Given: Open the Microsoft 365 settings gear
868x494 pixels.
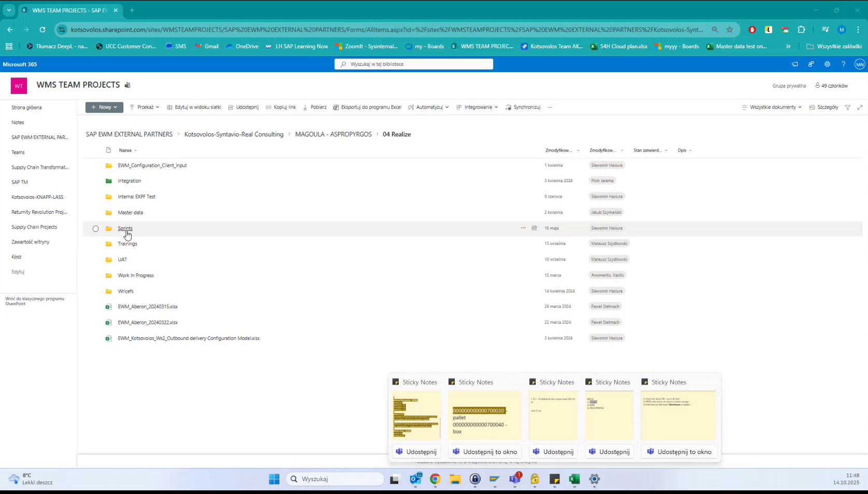Looking at the screenshot, I should (827, 64).
